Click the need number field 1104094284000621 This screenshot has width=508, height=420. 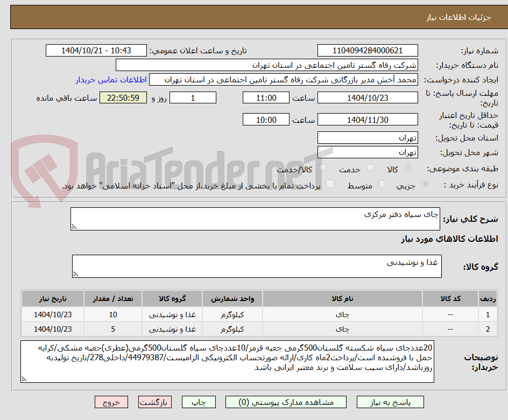[x=368, y=51]
